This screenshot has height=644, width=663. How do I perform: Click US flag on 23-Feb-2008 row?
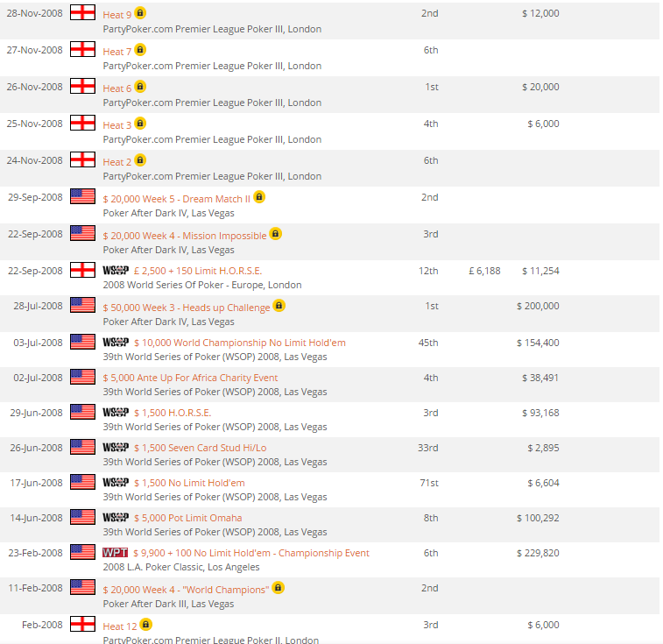(82, 552)
